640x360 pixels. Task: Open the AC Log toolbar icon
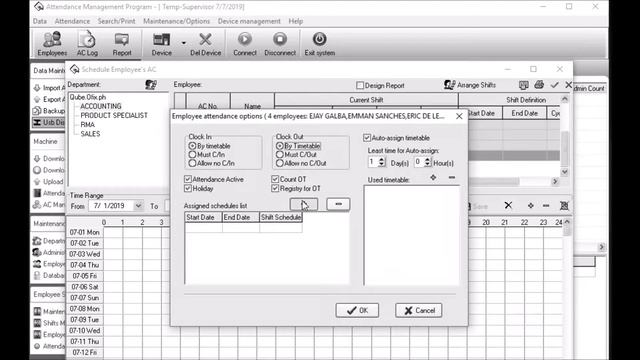[87, 44]
